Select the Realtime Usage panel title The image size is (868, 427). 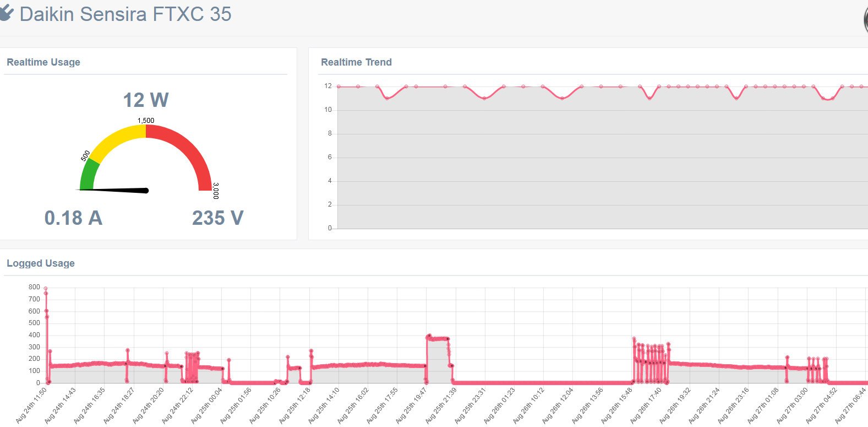[43, 62]
